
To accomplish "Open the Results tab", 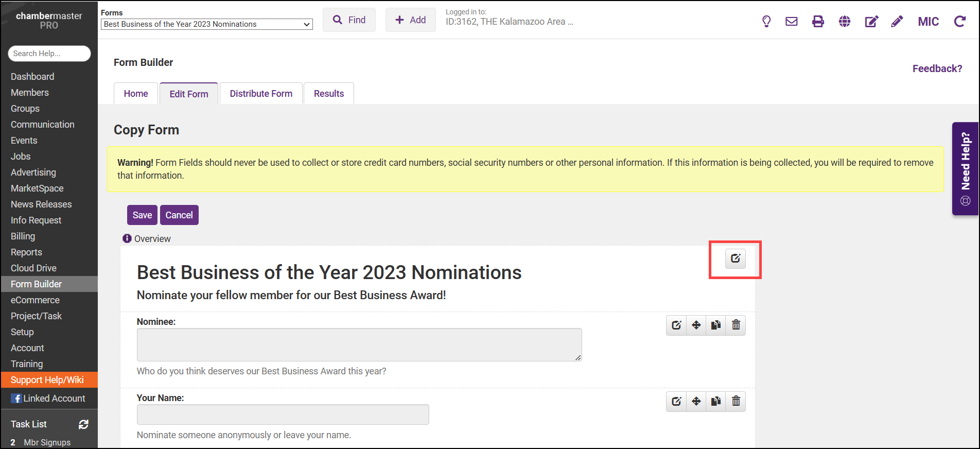I will click(x=329, y=94).
